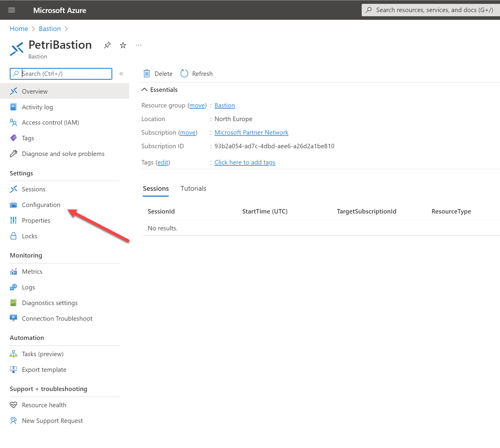Open Diagnostics settings
This screenshot has height=448, width=500.
[50, 303]
